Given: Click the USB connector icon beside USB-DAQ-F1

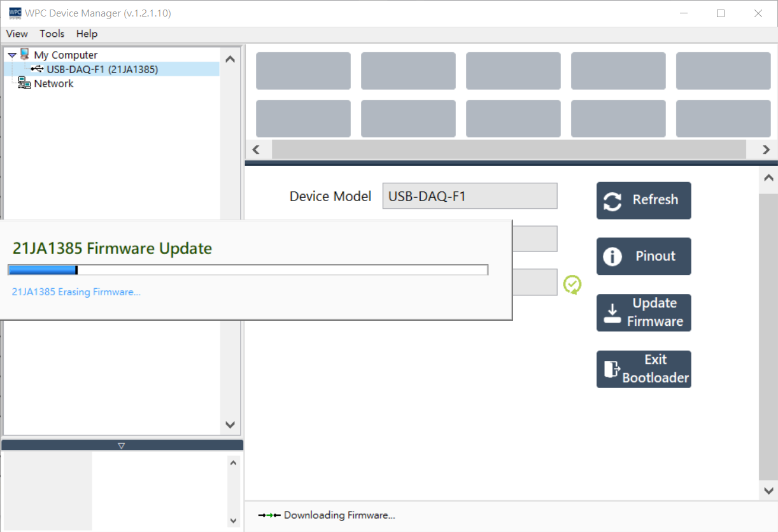Looking at the screenshot, I should click(x=37, y=69).
